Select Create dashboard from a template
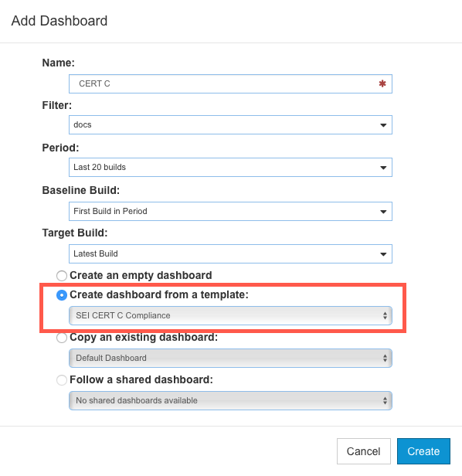Viewport: 462px width, 476px height. (x=62, y=295)
